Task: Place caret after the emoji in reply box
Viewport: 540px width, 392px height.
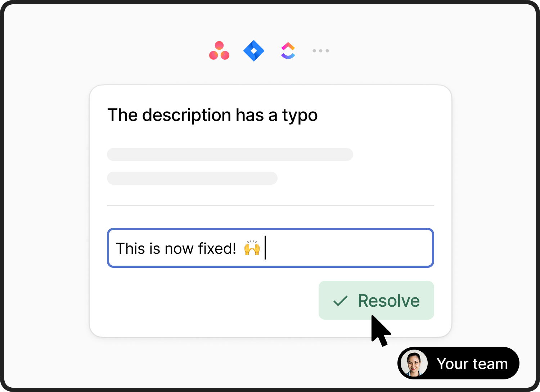Action: 265,248
